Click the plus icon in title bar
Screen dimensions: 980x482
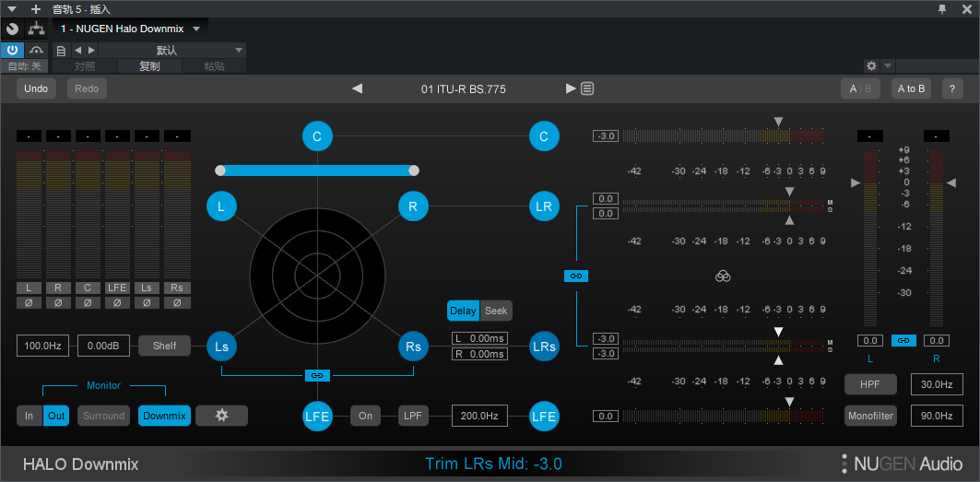tap(36, 8)
